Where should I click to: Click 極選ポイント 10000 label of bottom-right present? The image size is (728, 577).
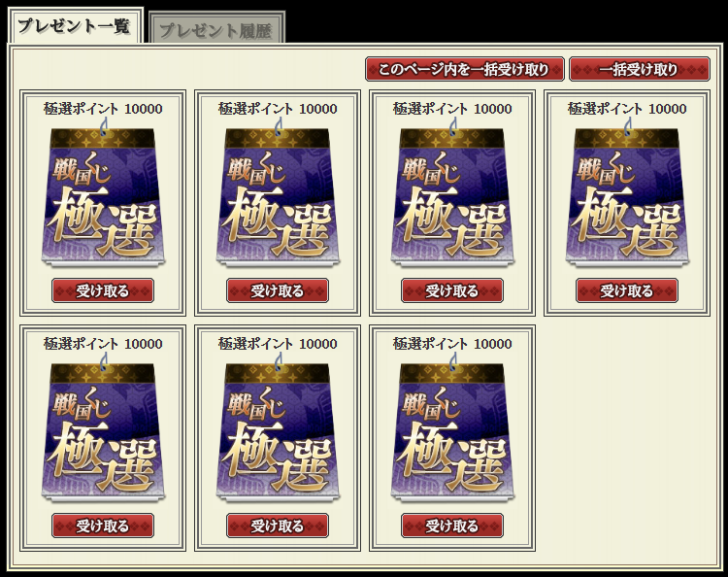pyautogui.click(x=452, y=344)
